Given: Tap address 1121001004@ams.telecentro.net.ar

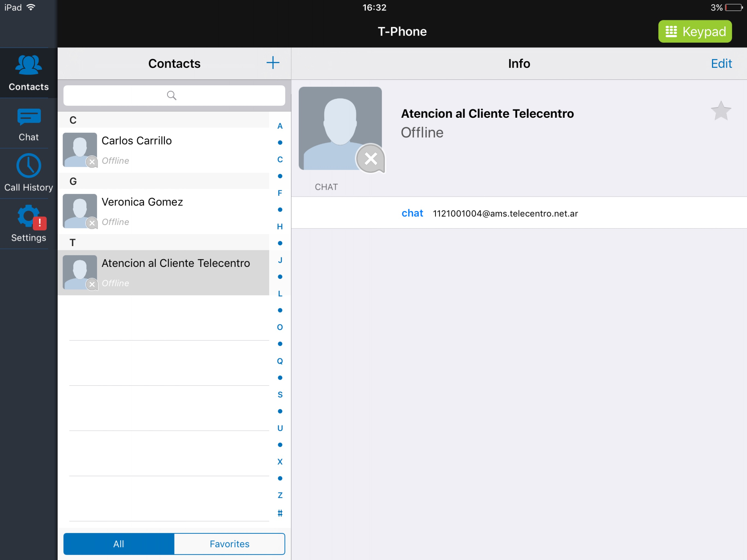Looking at the screenshot, I should tap(505, 214).
